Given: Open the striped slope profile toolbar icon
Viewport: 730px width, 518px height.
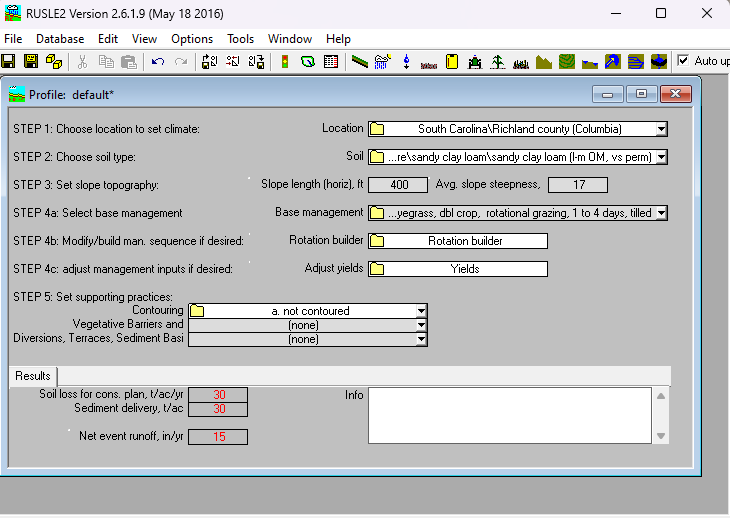Looking at the screenshot, I should click(x=359, y=61).
